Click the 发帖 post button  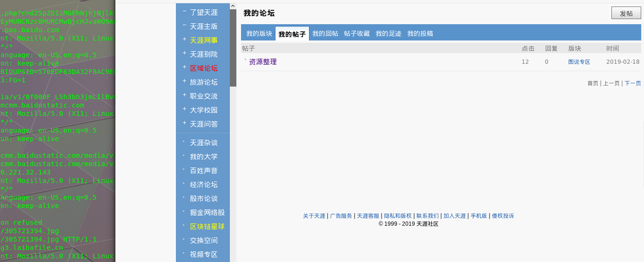click(x=626, y=13)
